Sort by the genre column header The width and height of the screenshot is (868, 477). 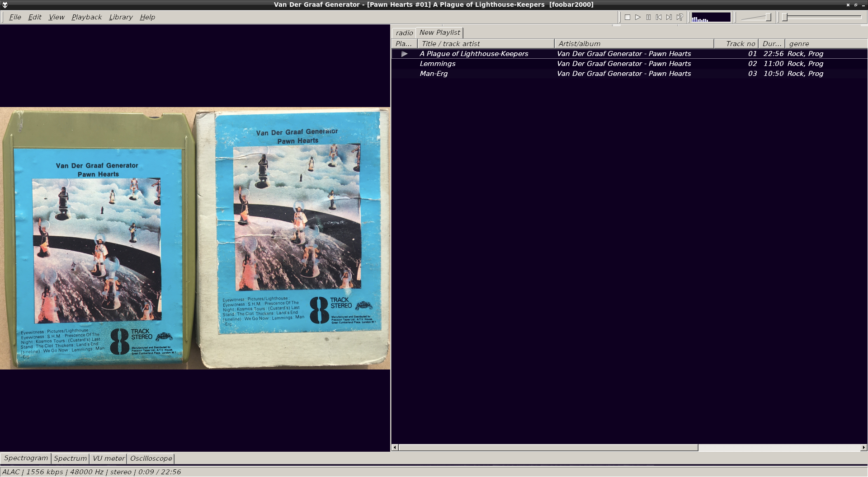coord(826,44)
